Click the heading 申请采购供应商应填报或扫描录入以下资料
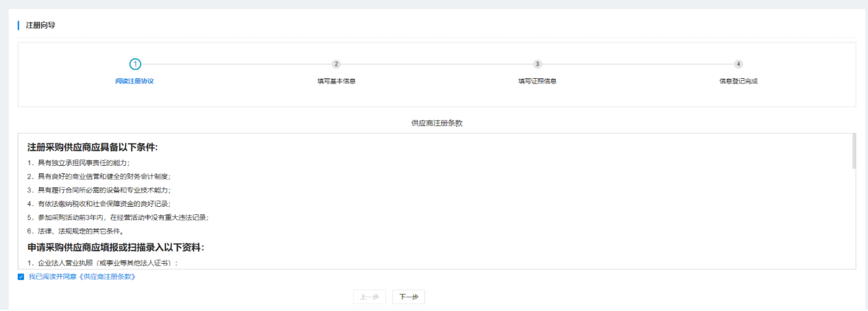The image size is (868, 311). (116, 247)
